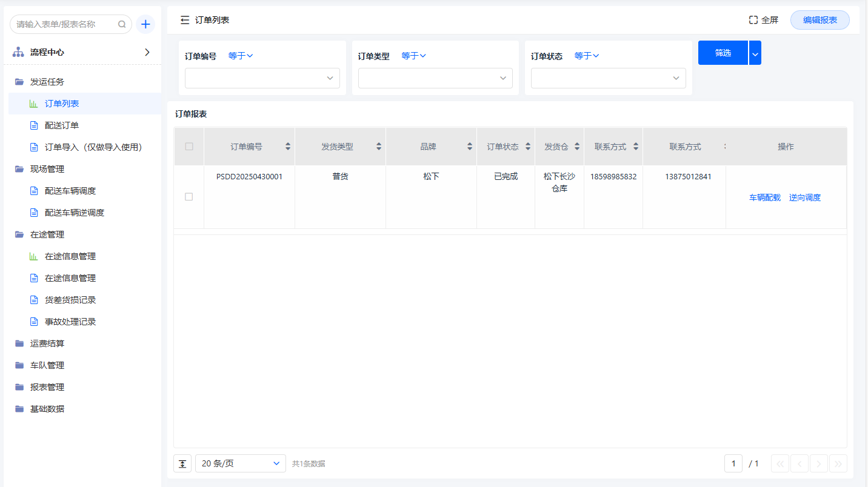Click the 松下 brand cell
868x487 pixels.
coord(431,177)
